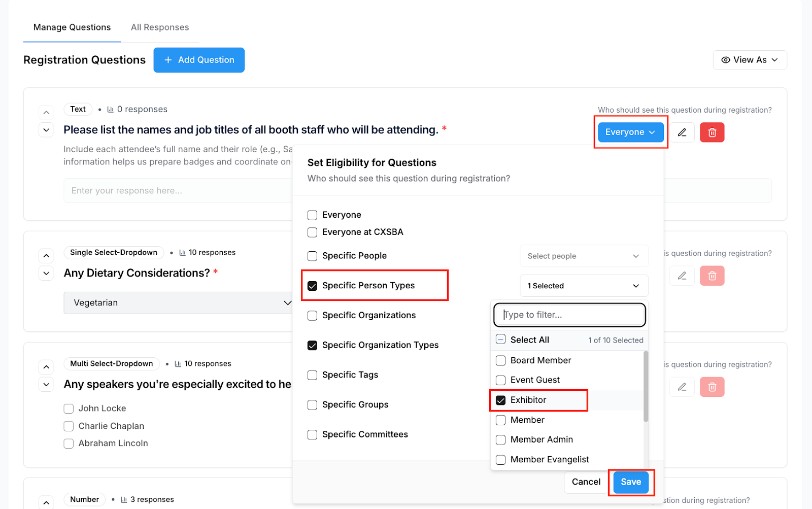812x509 pixels.
Task: Move the booth staff question down with its arrow
Action: pos(46,130)
